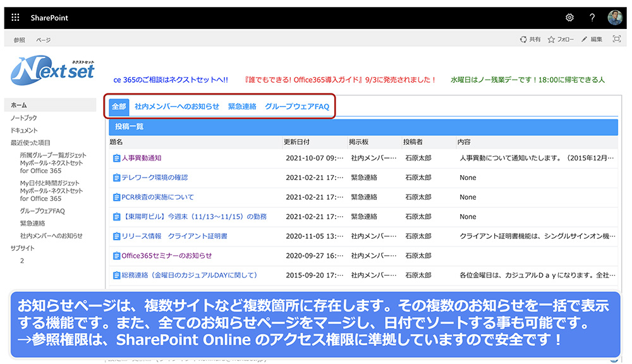Viewport: 632px width, 364px height.
Task: Select the 全部 tab
Action: [x=119, y=106]
